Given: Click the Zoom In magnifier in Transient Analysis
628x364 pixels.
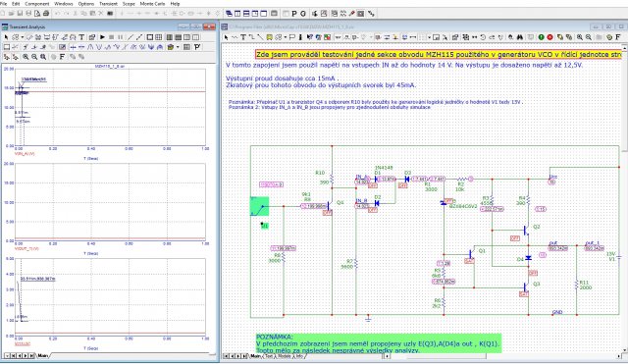Looking at the screenshot, I should pyautogui.click(x=26, y=57).
